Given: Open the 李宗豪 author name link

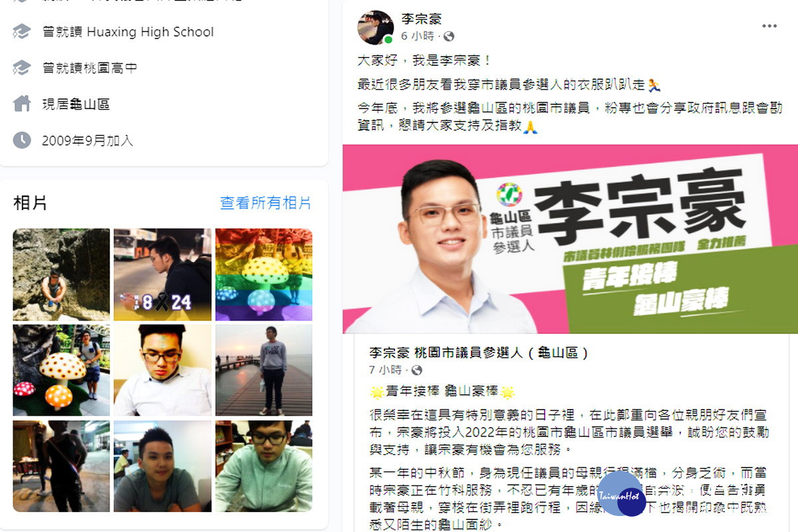Looking at the screenshot, I should [422, 19].
